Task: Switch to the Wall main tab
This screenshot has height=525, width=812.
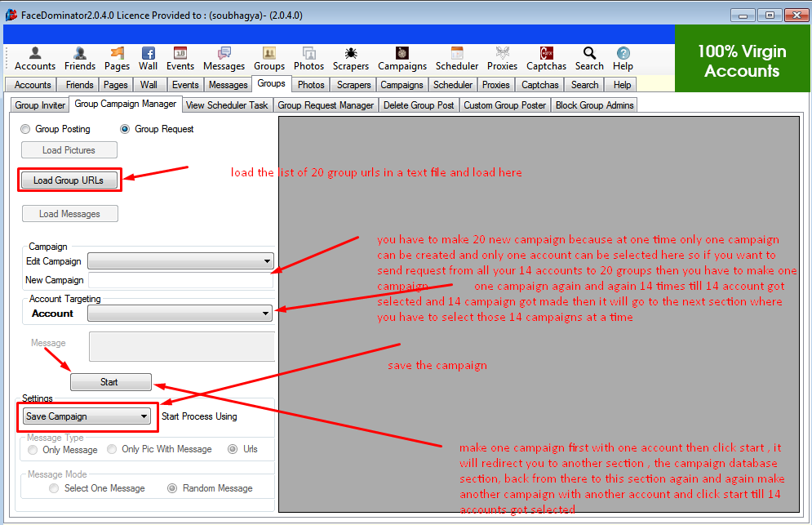Action: pyautogui.click(x=149, y=85)
